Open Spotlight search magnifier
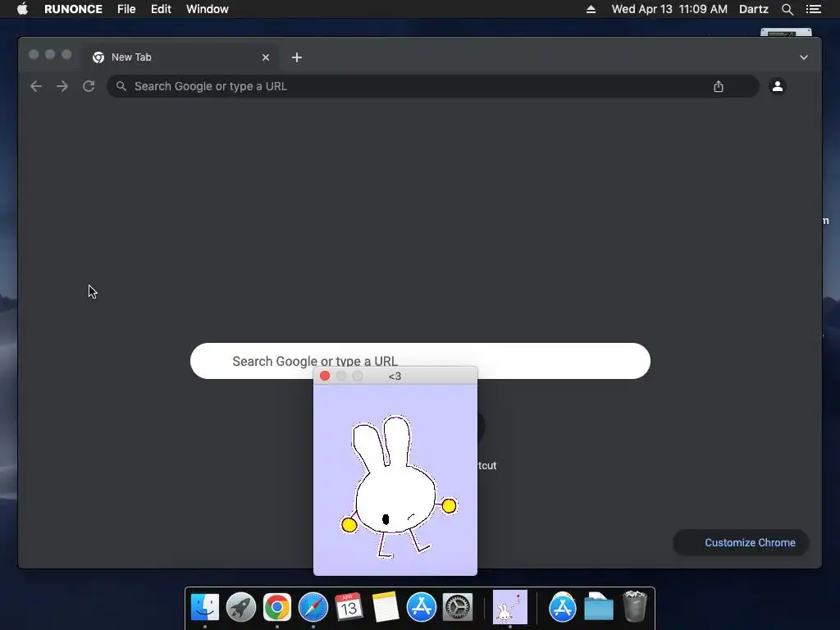 tap(787, 9)
